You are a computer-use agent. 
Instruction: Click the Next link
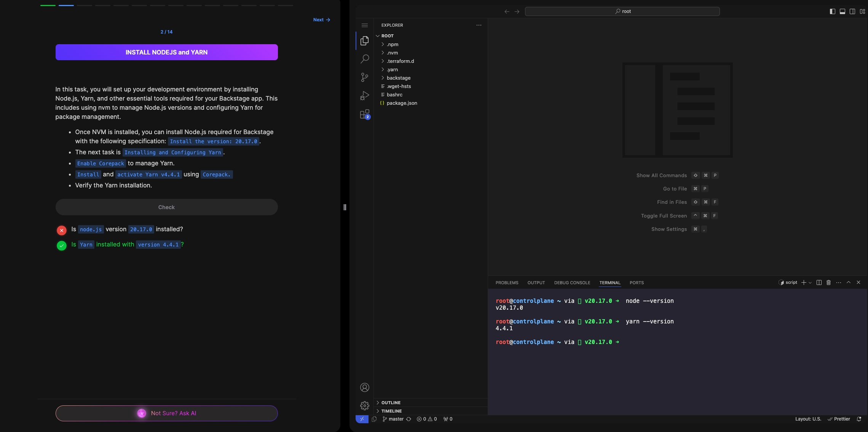(x=321, y=20)
